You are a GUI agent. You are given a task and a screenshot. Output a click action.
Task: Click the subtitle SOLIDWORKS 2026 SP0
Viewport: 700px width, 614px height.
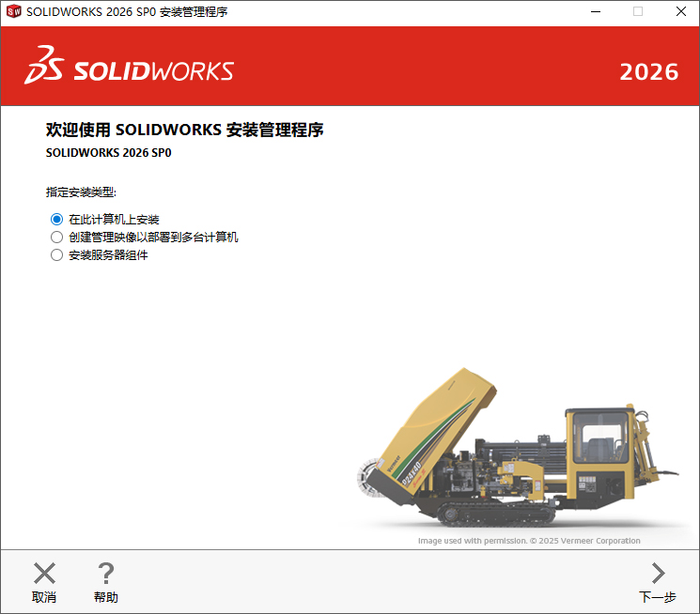coord(108,153)
